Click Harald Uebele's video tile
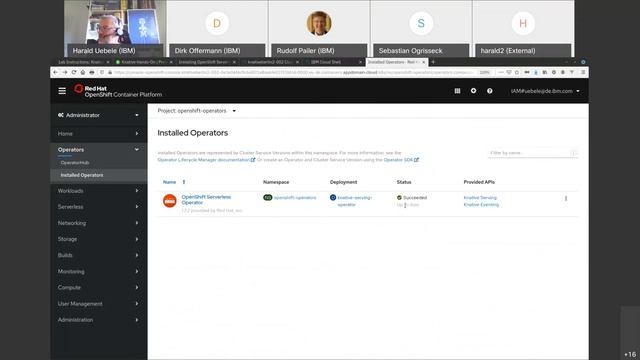 click(x=115, y=28)
